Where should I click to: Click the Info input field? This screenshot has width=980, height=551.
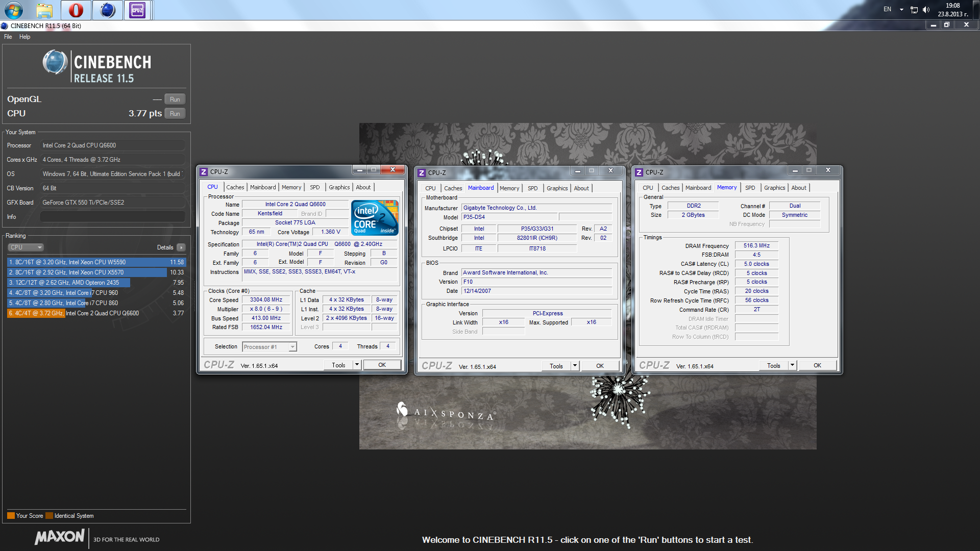112,217
